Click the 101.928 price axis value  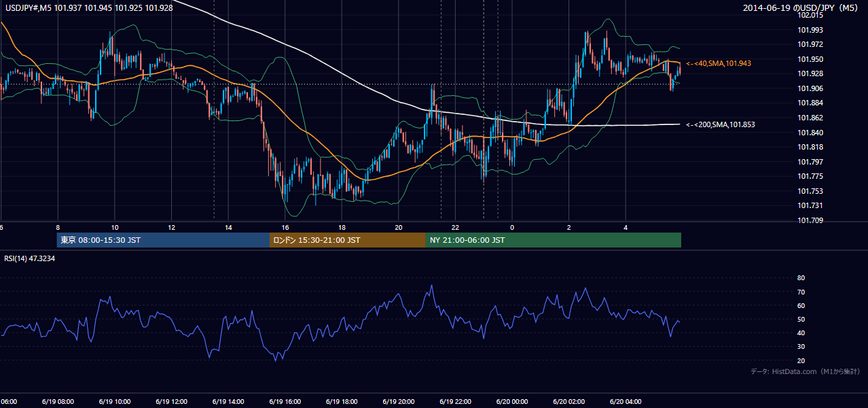tap(810, 73)
